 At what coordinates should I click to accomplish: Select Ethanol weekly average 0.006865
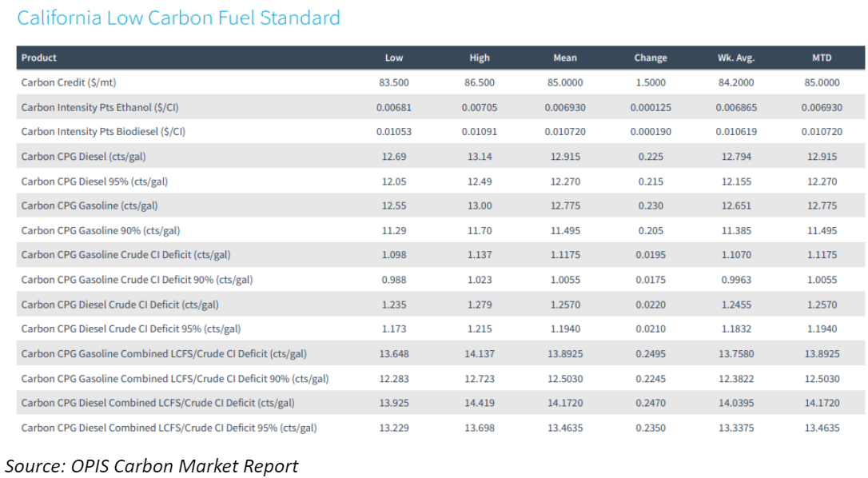[x=735, y=107]
